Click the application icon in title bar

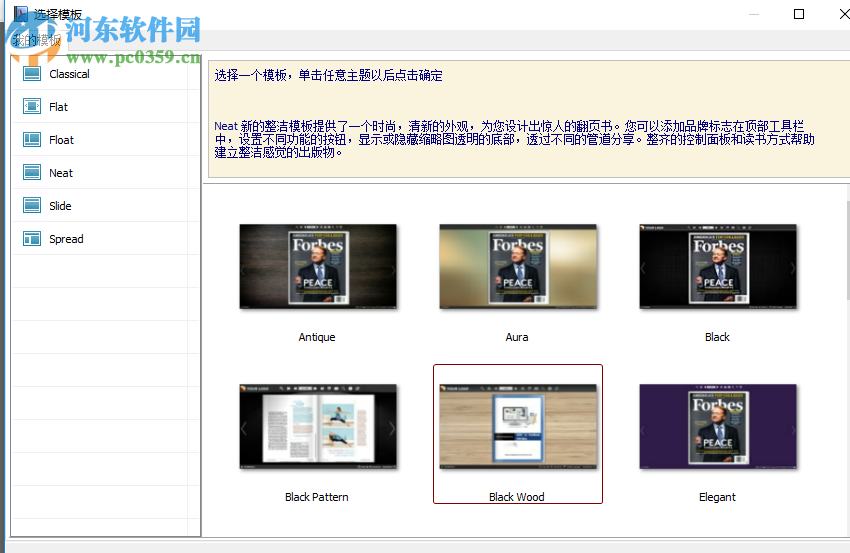pyautogui.click(x=21, y=14)
